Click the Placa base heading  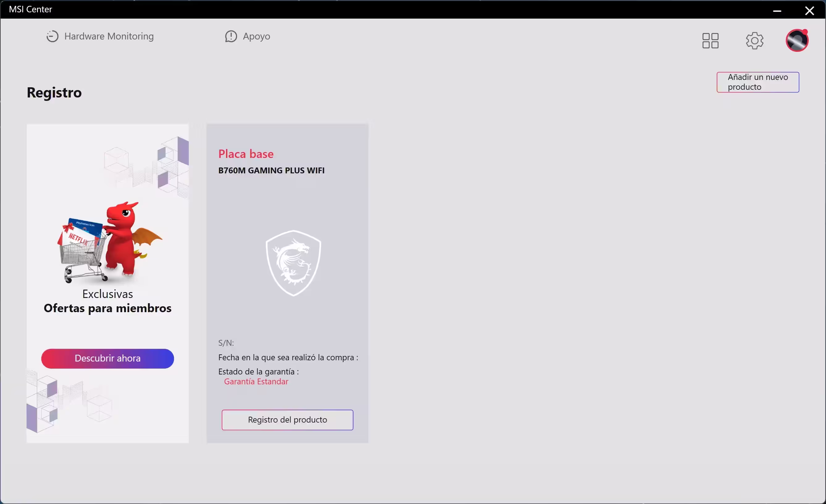click(246, 154)
